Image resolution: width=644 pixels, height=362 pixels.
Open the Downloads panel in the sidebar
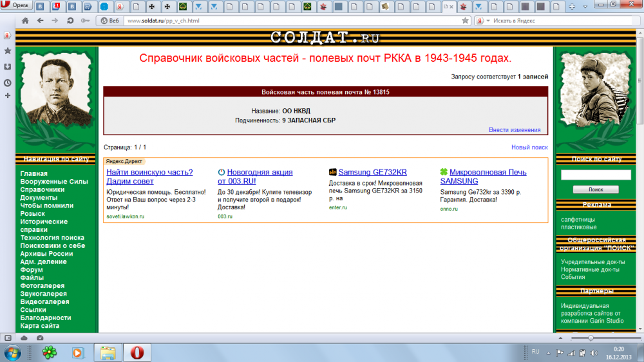pos(8,66)
